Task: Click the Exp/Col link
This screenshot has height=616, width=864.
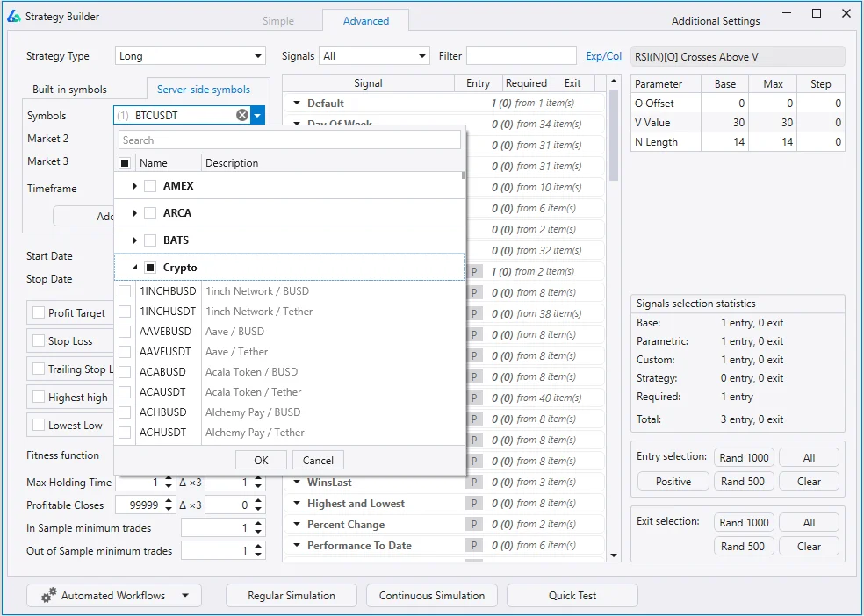Action: pos(603,56)
